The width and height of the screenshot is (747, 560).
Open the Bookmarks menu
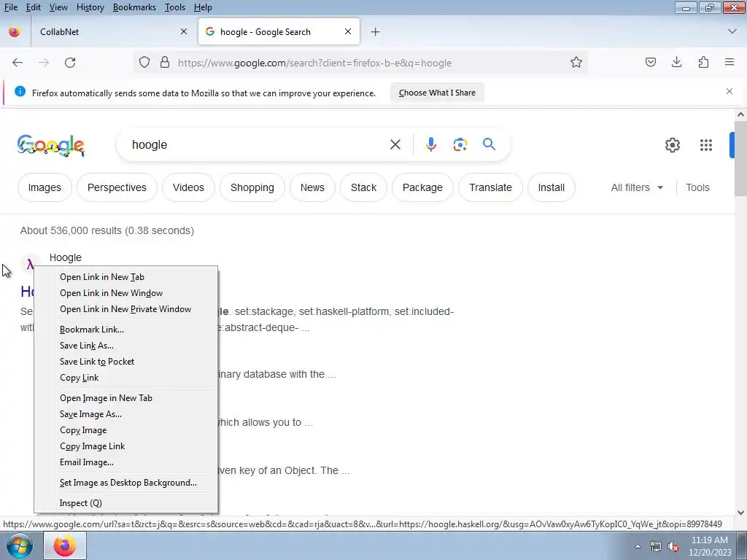(134, 7)
